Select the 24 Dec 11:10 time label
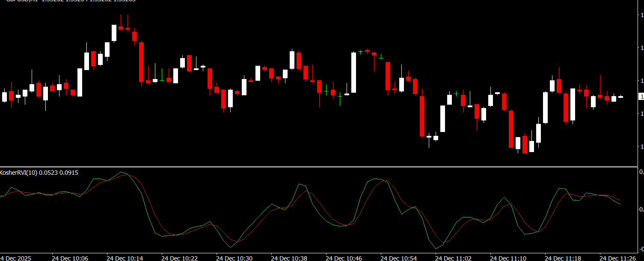This screenshot has width=644, height=261. [508, 258]
